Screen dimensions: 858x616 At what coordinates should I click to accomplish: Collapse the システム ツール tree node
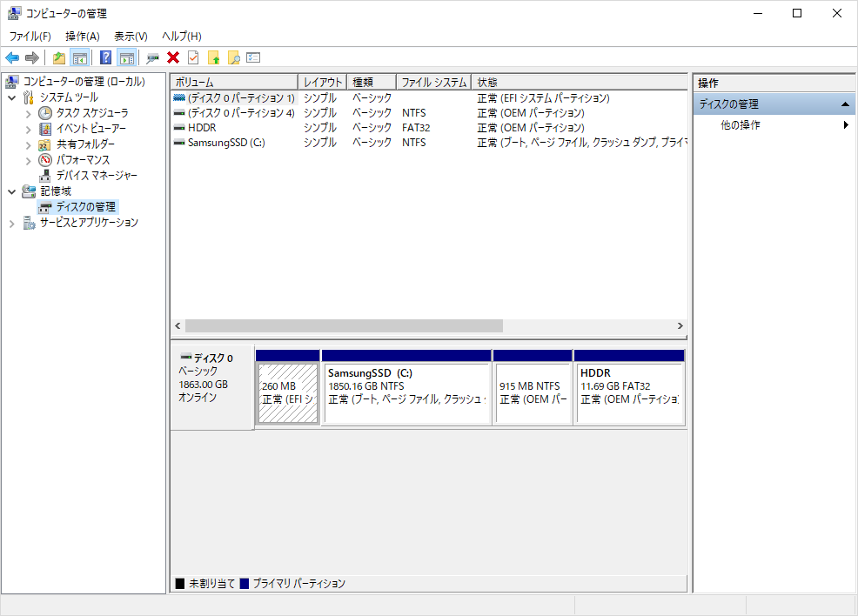click(x=12, y=98)
